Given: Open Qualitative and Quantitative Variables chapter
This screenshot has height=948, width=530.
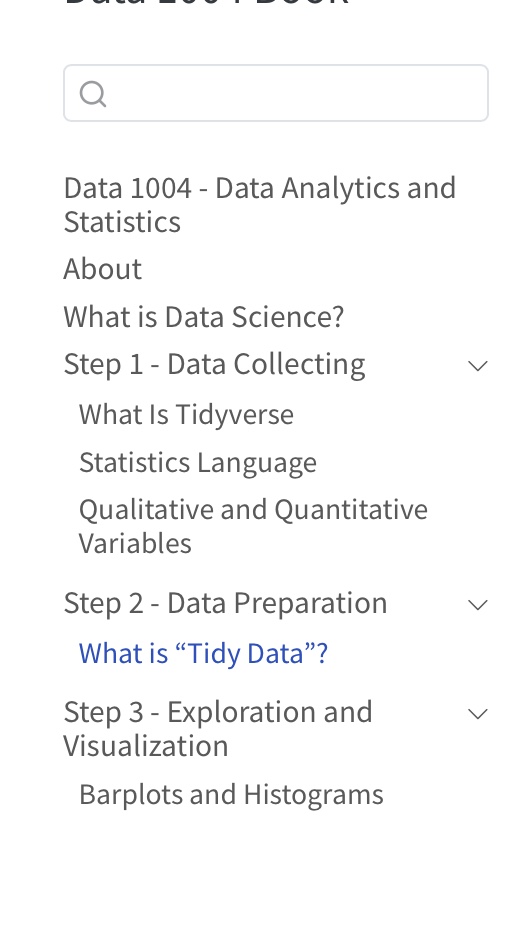Looking at the screenshot, I should 253,526.
